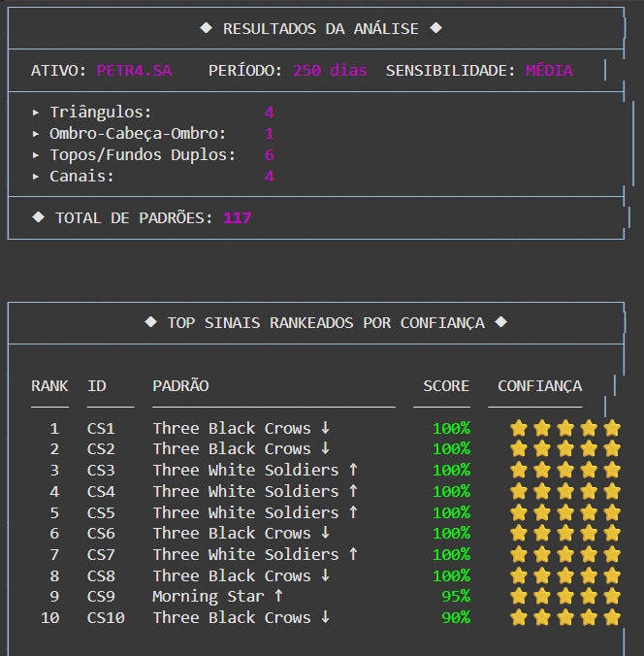Click the down arrow in CS2 Three Black Crows
Screen dimensions: 644x656
[x=325, y=449]
